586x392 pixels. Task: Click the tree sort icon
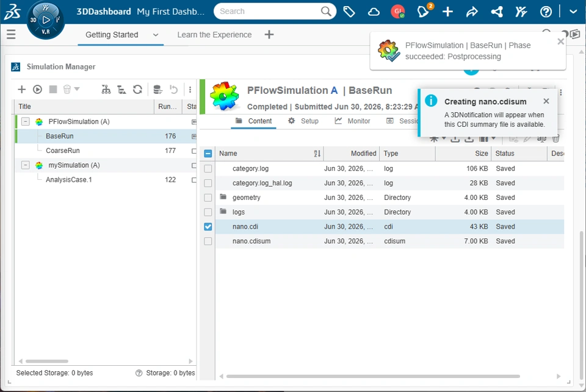121,89
